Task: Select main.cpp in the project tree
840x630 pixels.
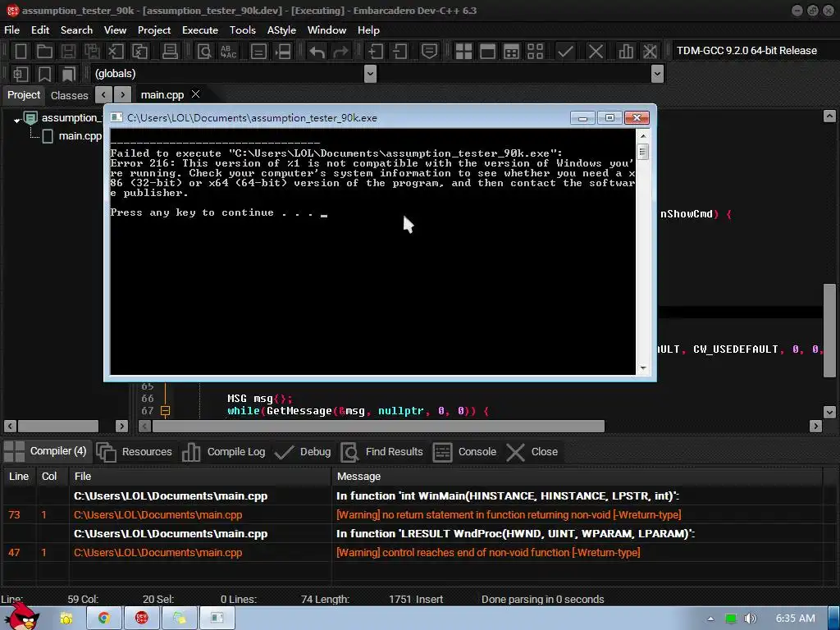Action: coord(80,136)
